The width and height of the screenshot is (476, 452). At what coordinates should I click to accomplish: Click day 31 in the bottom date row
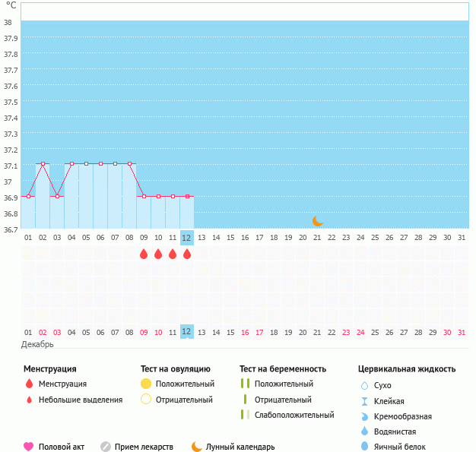point(461,332)
